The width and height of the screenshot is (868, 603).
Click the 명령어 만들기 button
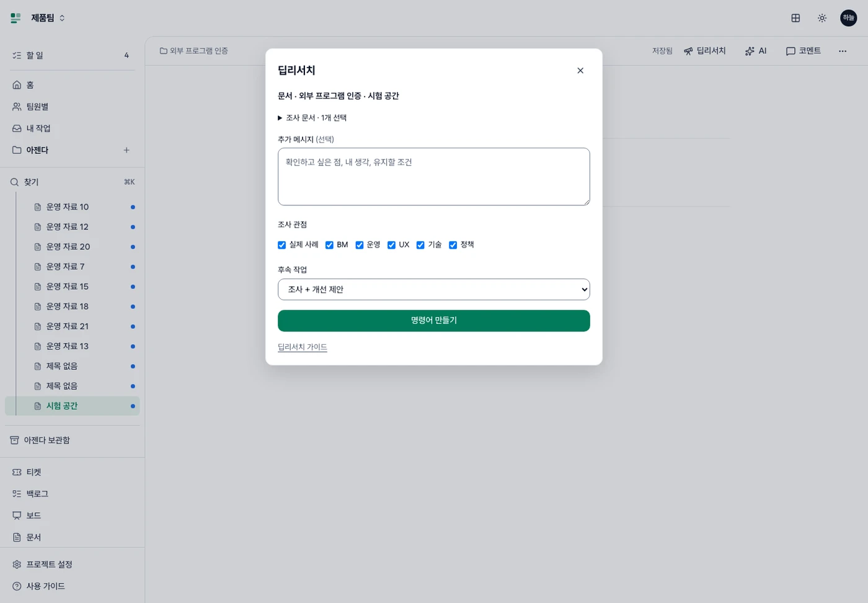pos(434,321)
